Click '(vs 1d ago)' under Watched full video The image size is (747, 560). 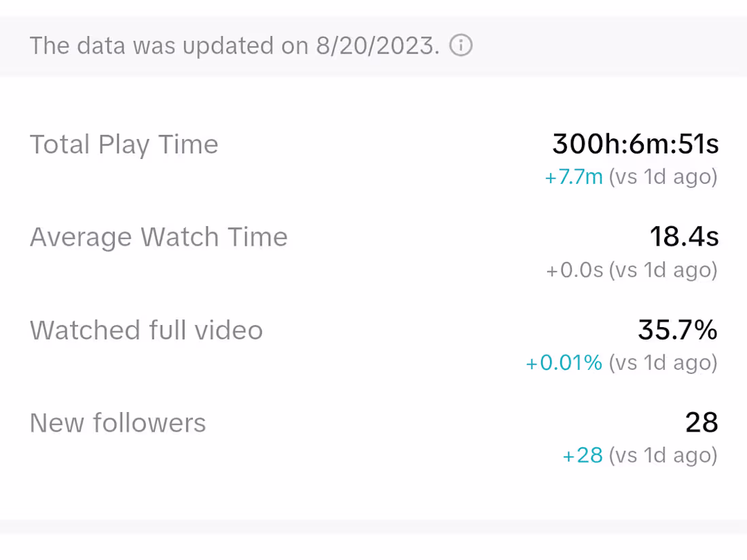[x=663, y=362]
